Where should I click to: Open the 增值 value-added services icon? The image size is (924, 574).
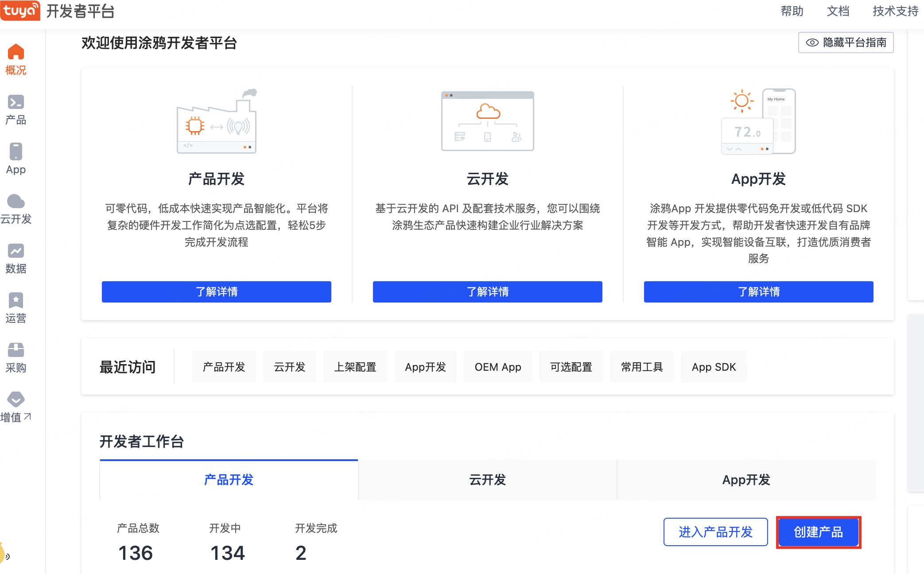click(x=16, y=399)
